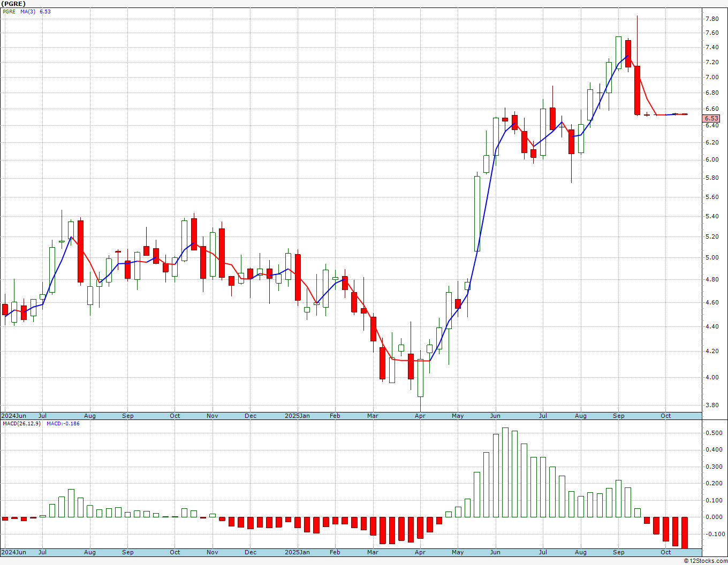The width and height of the screenshot is (728, 565).
Task: Click Mar on the price chart time axis
Action: tap(373, 416)
